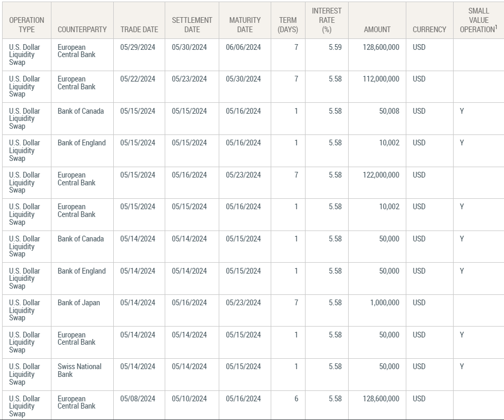Click the 06/06/2024 maturity date
The width and height of the screenshot is (504, 420).
tap(243, 47)
